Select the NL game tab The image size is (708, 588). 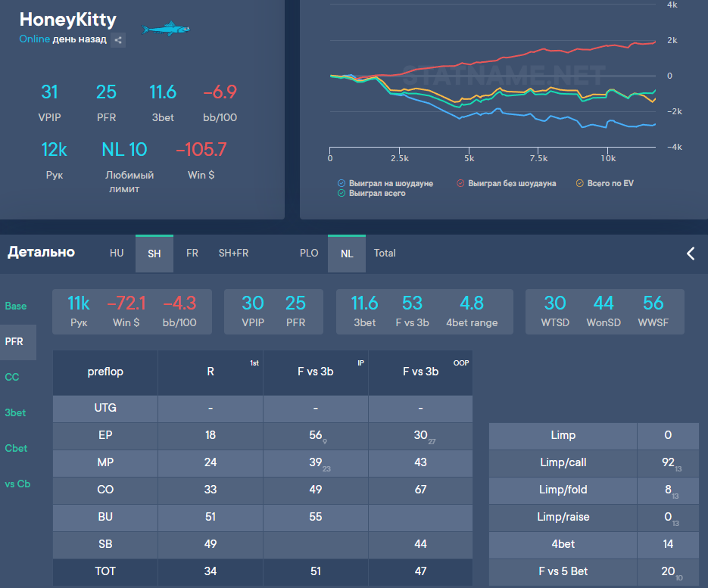347,254
